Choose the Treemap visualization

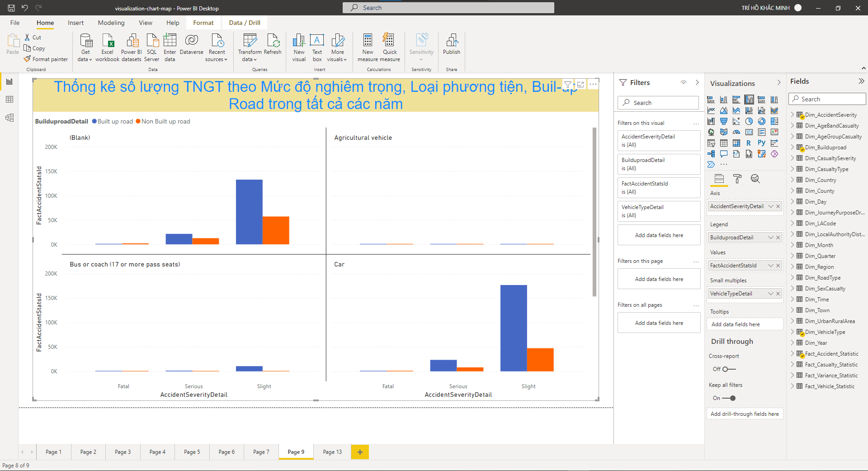[x=774, y=121]
